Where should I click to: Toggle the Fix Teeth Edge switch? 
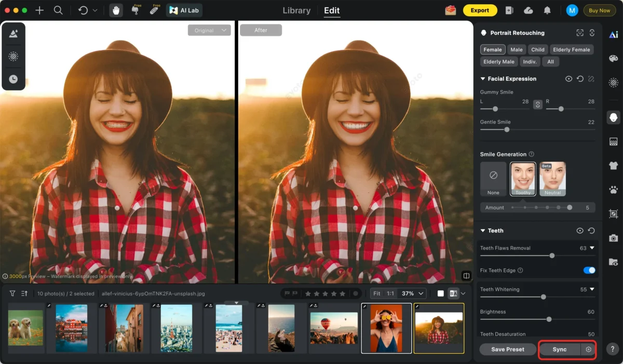tap(589, 270)
